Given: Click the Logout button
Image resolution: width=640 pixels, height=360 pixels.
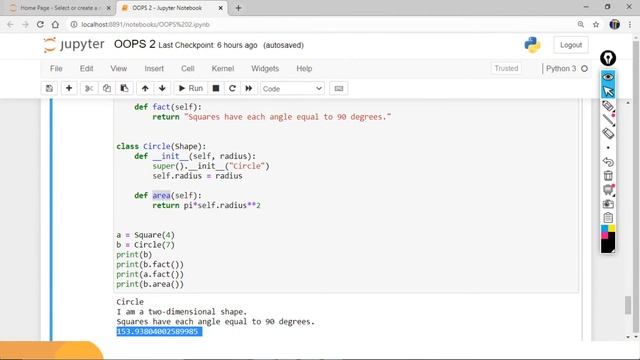Looking at the screenshot, I should coord(571,45).
